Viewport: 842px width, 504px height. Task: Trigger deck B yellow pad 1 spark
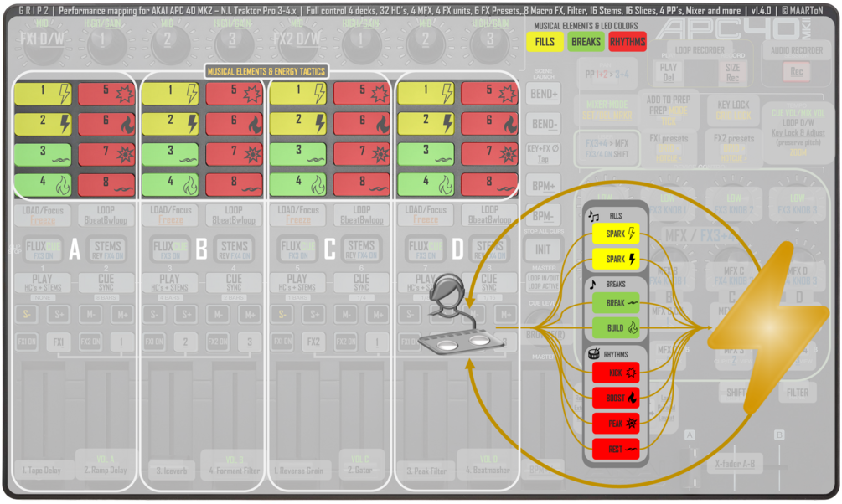click(x=170, y=94)
